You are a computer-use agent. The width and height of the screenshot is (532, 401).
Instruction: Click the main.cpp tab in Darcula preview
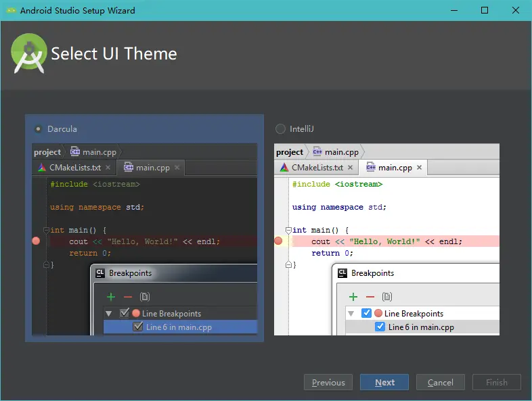coord(151,168)
